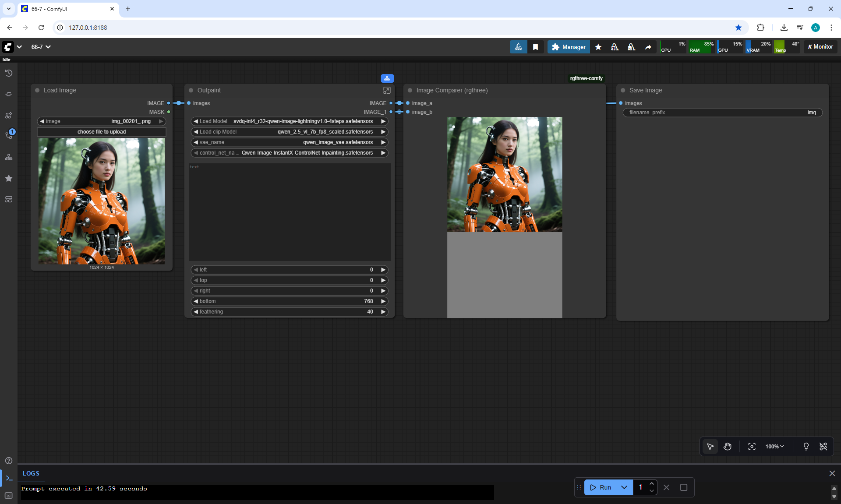
Task: Click the bookmark icon beside Manager
Action: pos(535,47)
